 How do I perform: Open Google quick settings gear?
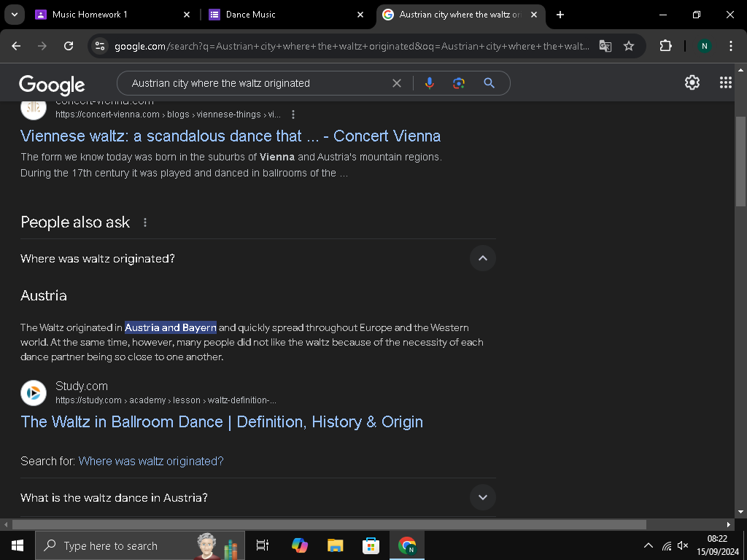[x=692, y=82]
